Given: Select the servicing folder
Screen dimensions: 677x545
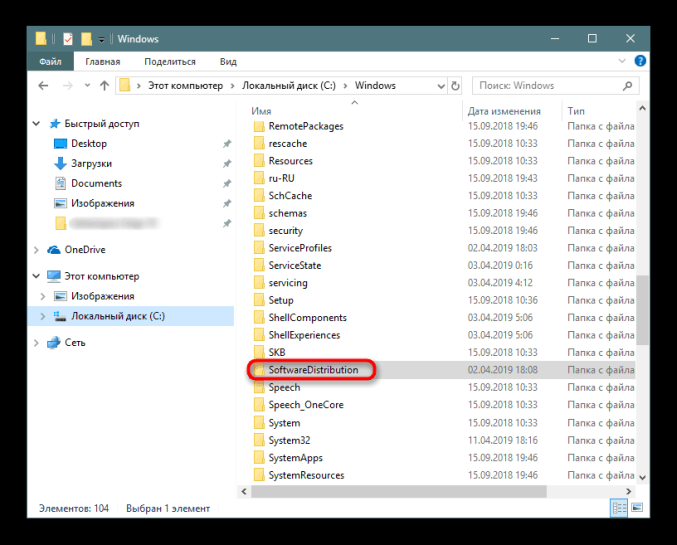Looking at the screenshot, I should pos(288,283).
